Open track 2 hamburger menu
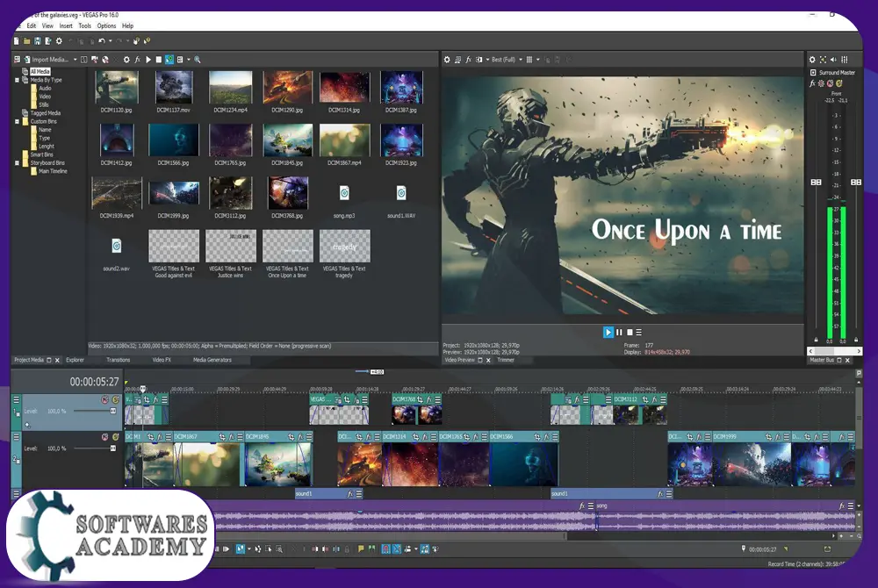The width and height of the screenshot is (878, 588). [x=16, y=437]
